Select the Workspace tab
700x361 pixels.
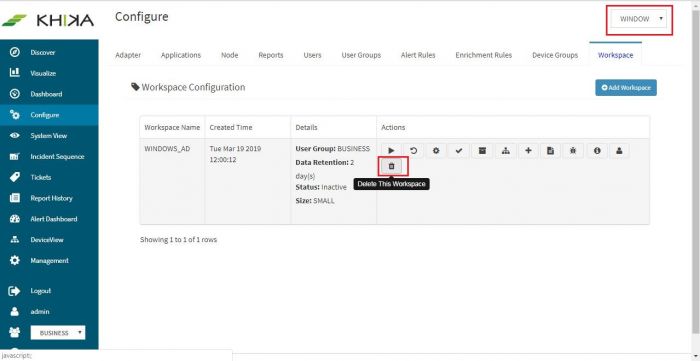616,55
